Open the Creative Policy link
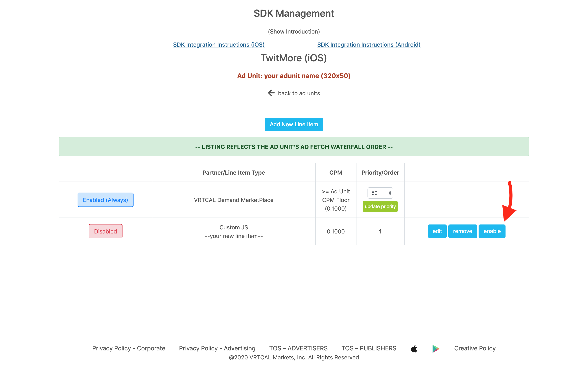 [x=475, y=348]
